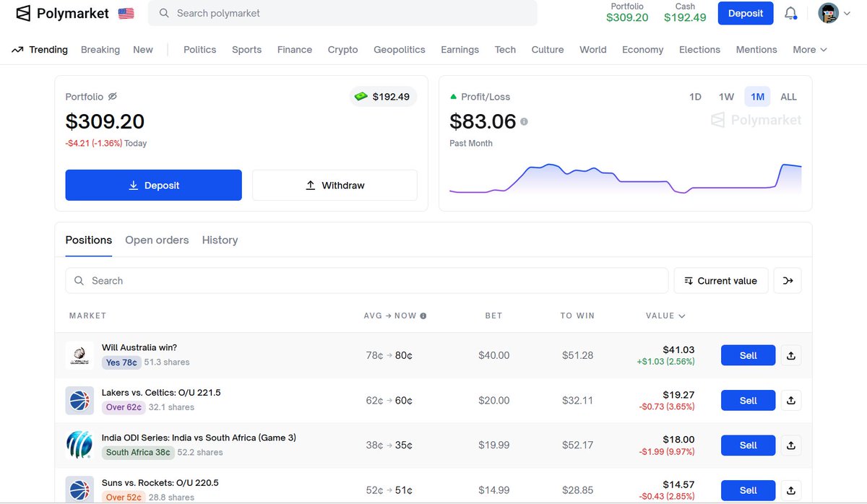This screenshot has height=504, width=867.
Task: Click Profit/Loss info icon
Action: (525, 121)
